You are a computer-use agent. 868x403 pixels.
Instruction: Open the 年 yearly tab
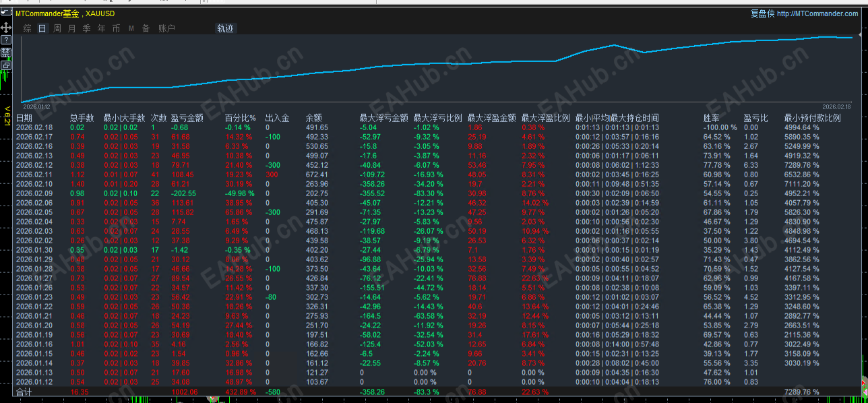[x=102, y=28]
